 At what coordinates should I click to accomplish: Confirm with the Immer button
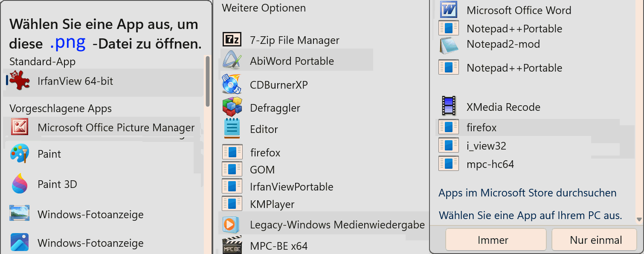496,239
